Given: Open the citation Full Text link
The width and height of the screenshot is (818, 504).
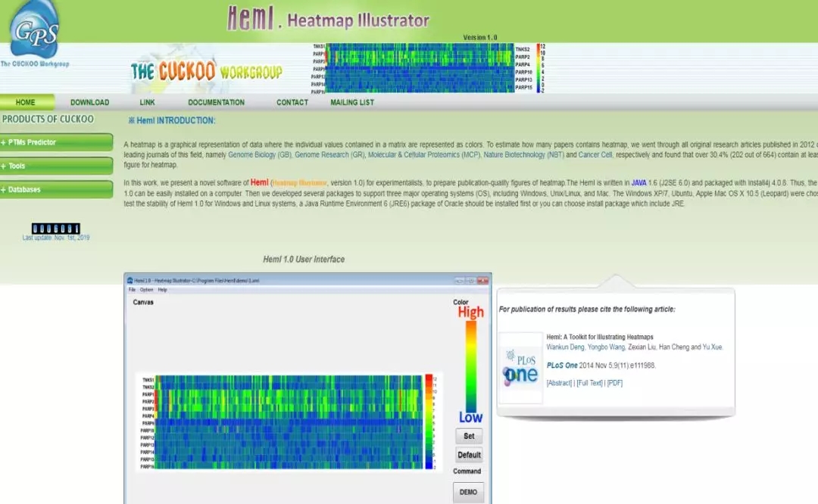Looking at the screenshot, I should click(x=589, y=383).
